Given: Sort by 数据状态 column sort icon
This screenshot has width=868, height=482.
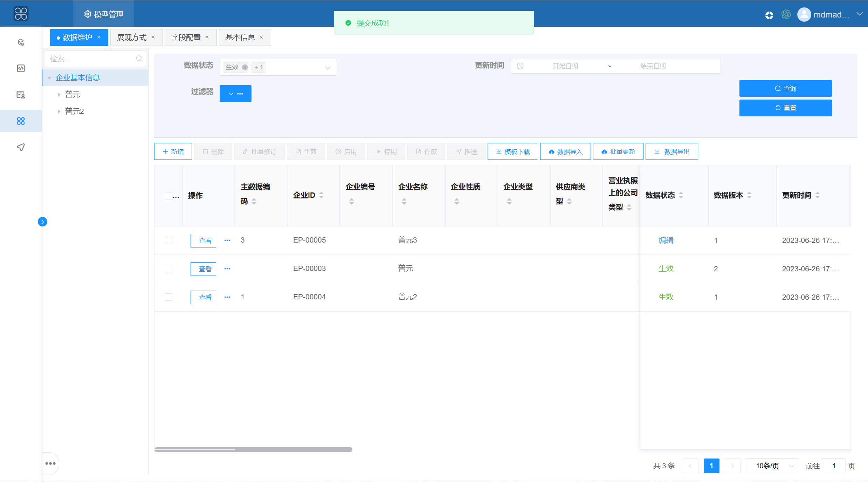Looking at the screenshot, I should (681, 195).
